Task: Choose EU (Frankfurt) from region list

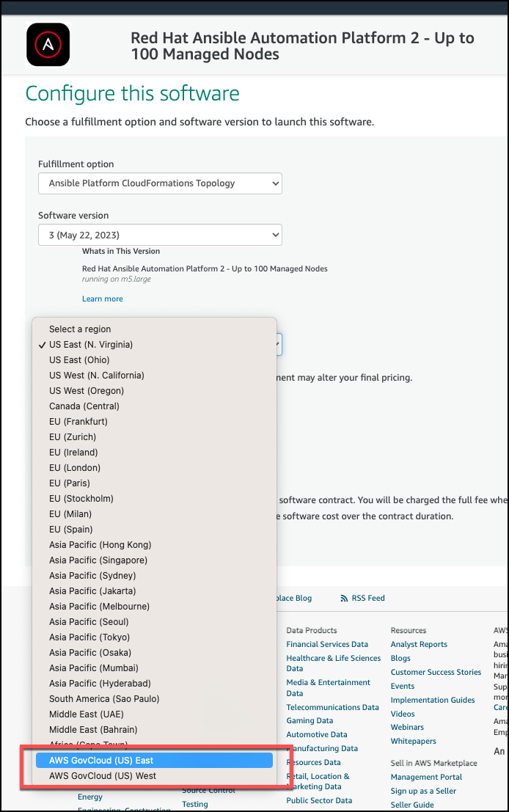Action: (x=154, y=422)
